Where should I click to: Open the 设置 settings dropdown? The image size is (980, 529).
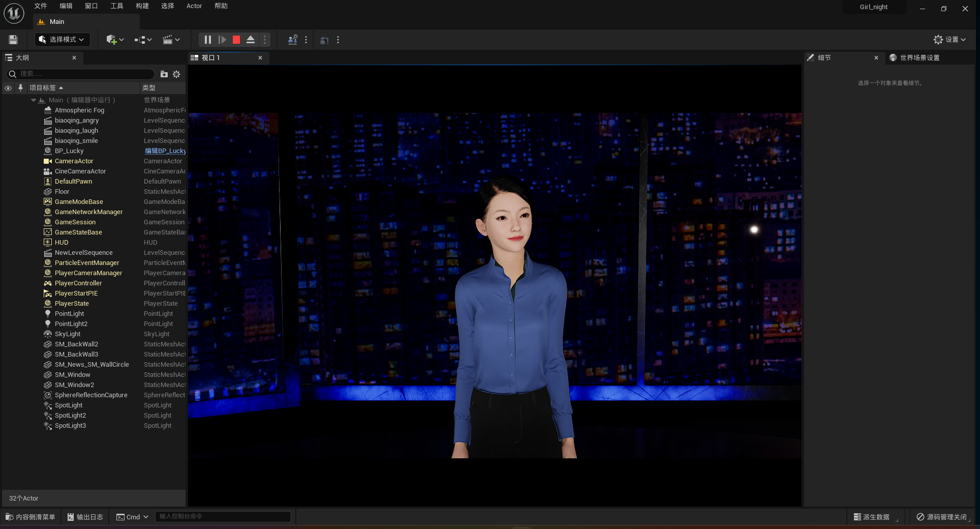click(x=950, y=40)
